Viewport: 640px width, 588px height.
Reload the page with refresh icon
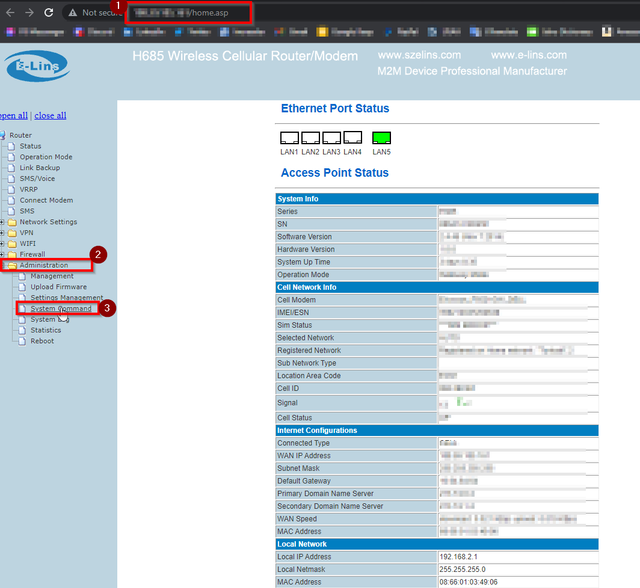(x=48, y=12)
